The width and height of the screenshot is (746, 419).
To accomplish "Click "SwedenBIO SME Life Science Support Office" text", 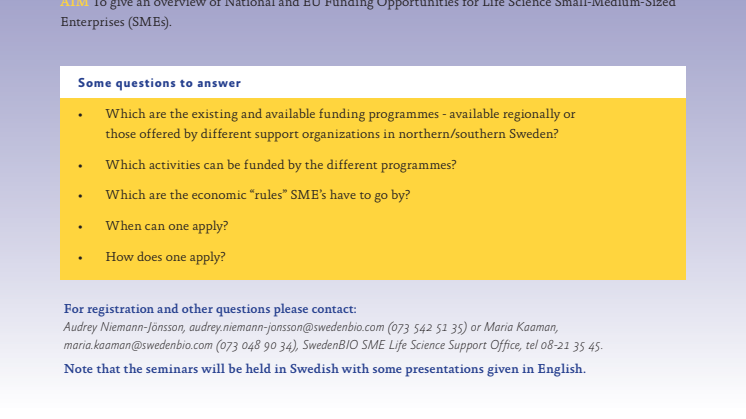I will click(411, 345).
